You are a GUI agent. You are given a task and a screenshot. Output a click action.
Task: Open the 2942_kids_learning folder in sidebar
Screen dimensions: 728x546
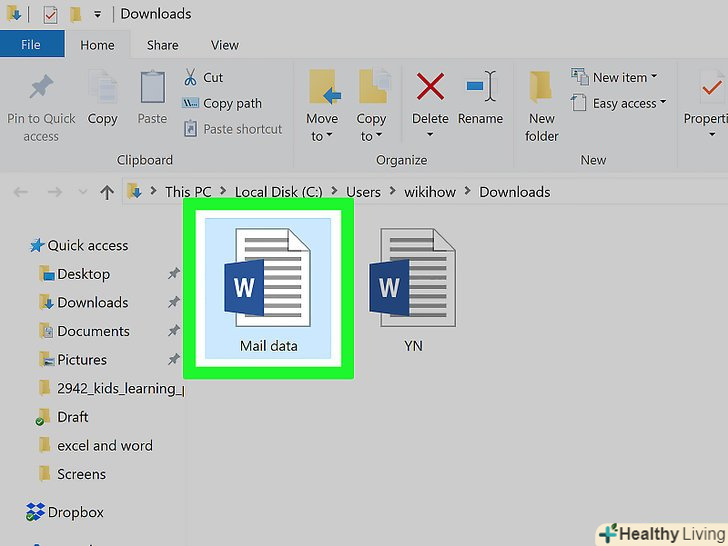point(111,388)
